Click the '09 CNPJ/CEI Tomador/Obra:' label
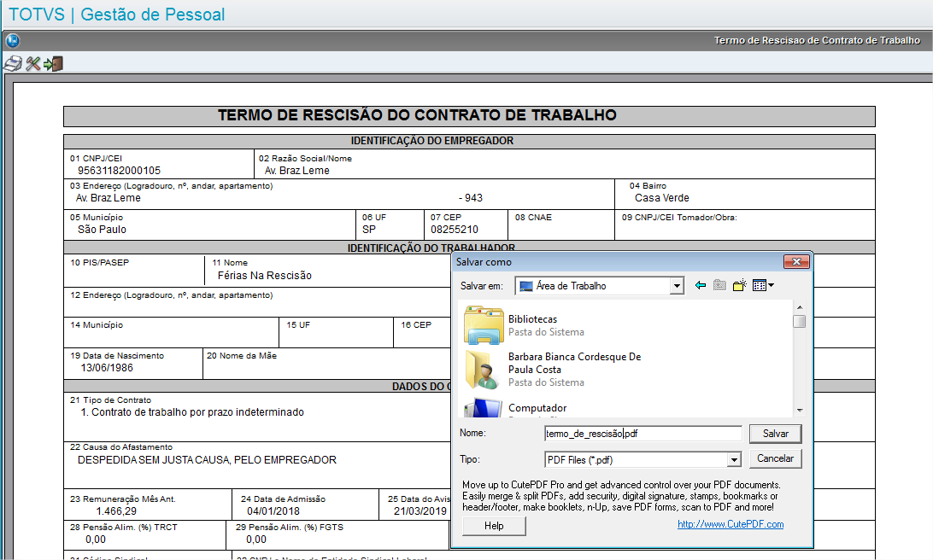The height and width of the screenshot is (560, 933). [679, 218]
